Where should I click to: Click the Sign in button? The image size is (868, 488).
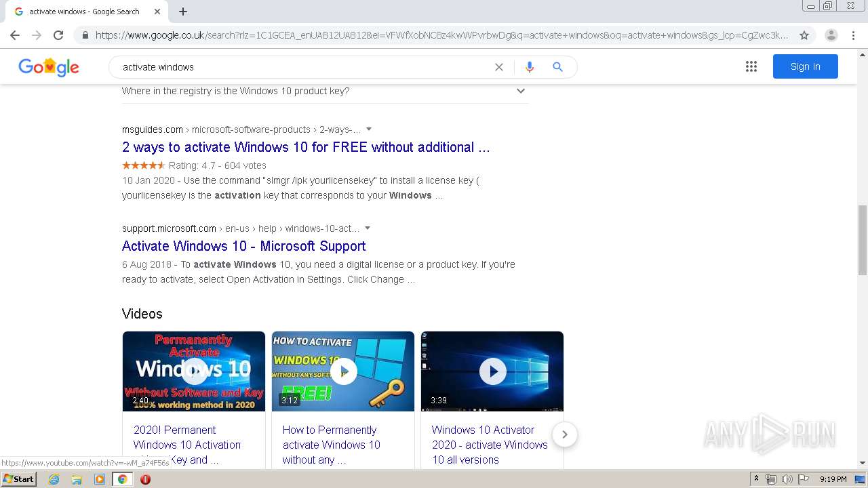pos(806,66)
